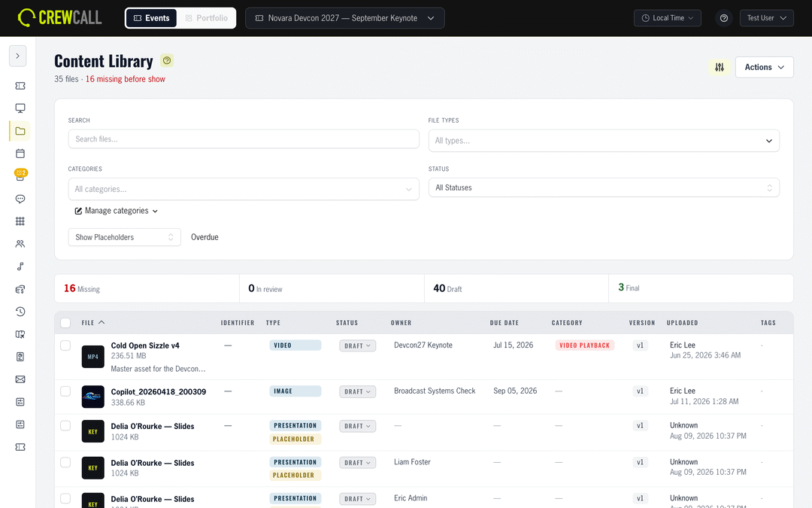This screenshot has width=812, height=508.
Task: Open the calendar icon in the sidebar
Action: pos(20,154)
